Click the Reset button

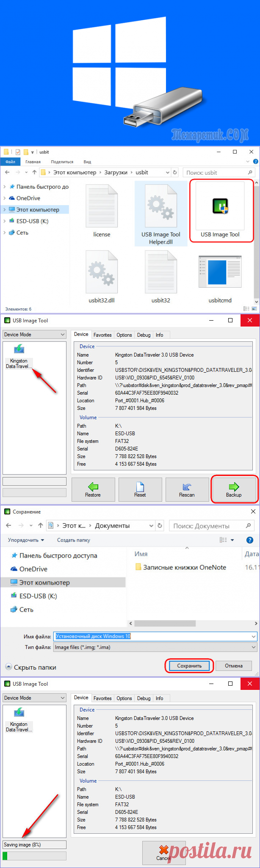[140, 489]
